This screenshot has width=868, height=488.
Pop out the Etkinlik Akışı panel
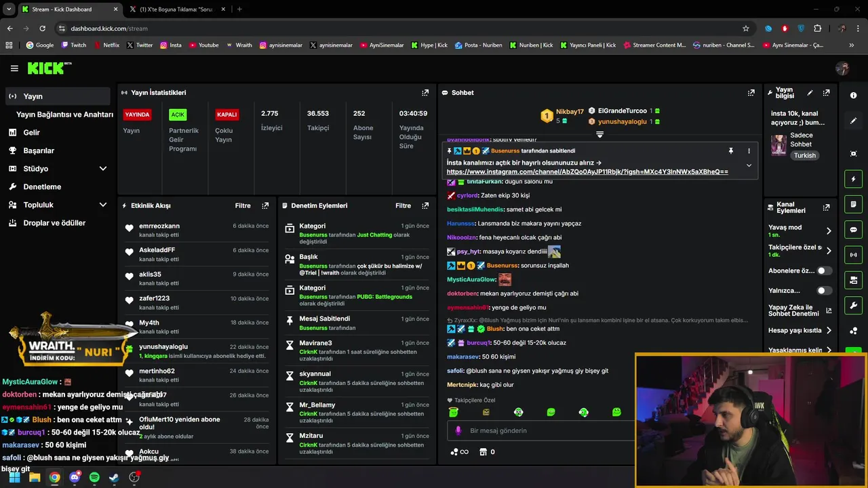(265, 205)
